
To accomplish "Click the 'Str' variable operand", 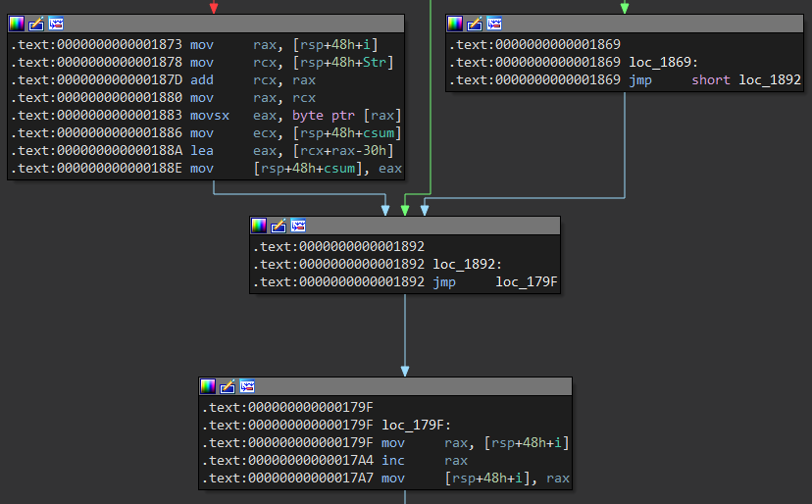I will point(374,62).
